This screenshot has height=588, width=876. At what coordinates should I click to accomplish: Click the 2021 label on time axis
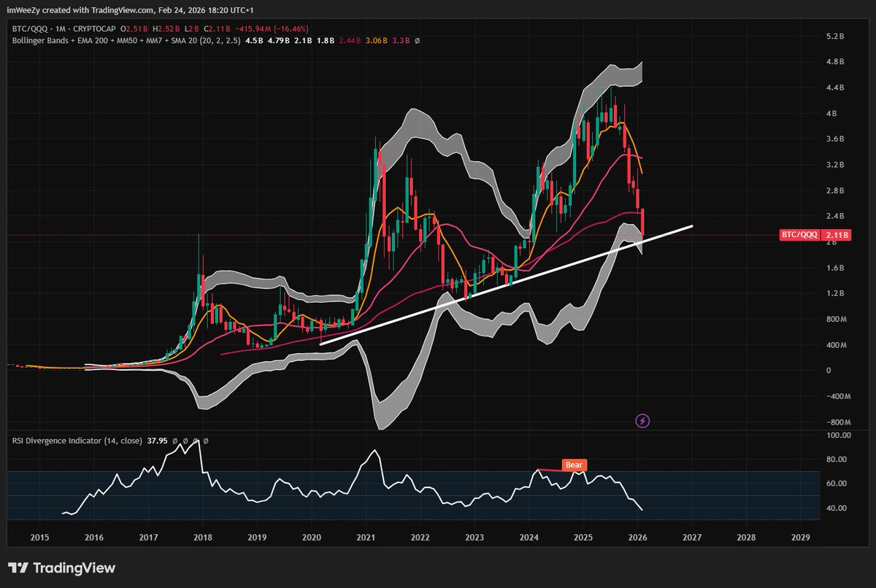pyautogui.click(x=366, y=537)
